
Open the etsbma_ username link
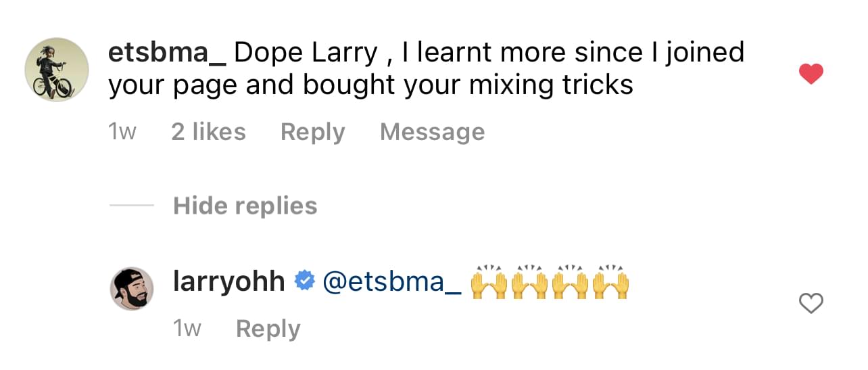[167, 53]
